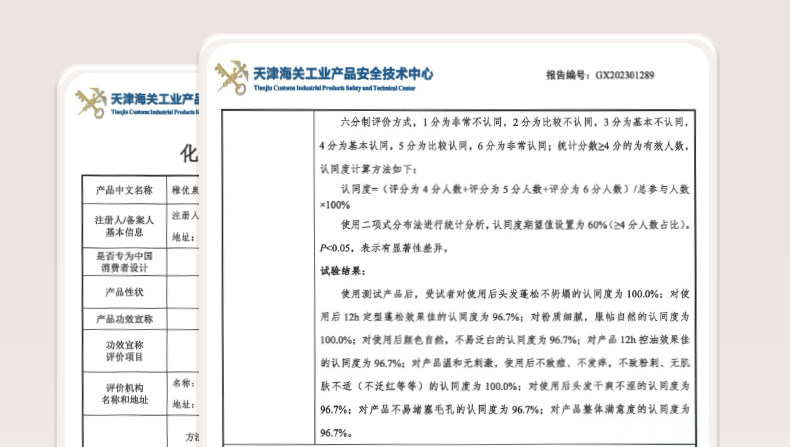Click the front report title 天津海关工业产品安全技术中心
790x447 pixels.
[343, 74]
